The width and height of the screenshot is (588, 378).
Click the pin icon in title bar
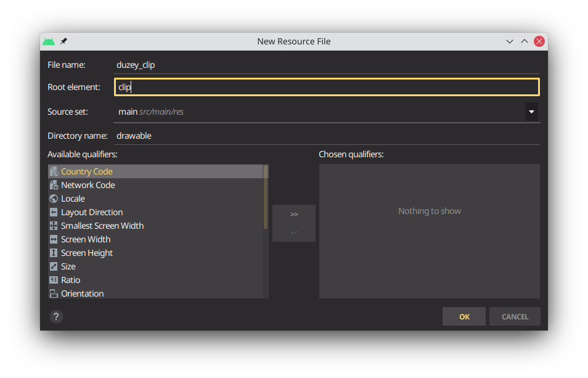[63, 41]
